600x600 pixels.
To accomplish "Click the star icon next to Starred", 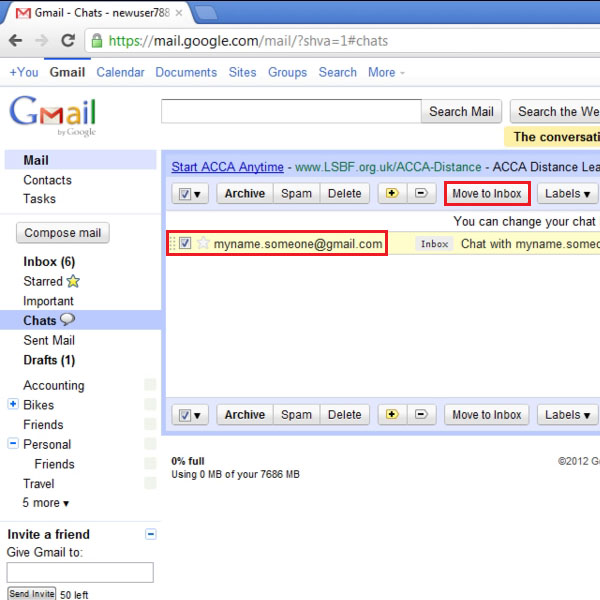I will point(73,281).
